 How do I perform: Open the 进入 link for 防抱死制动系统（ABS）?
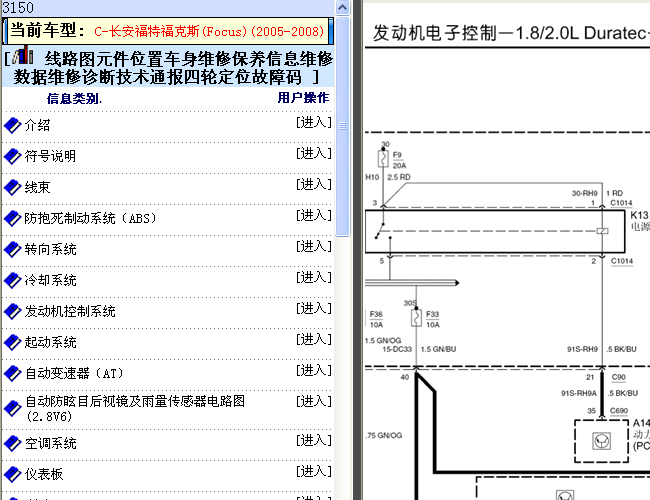pos(314,215)
